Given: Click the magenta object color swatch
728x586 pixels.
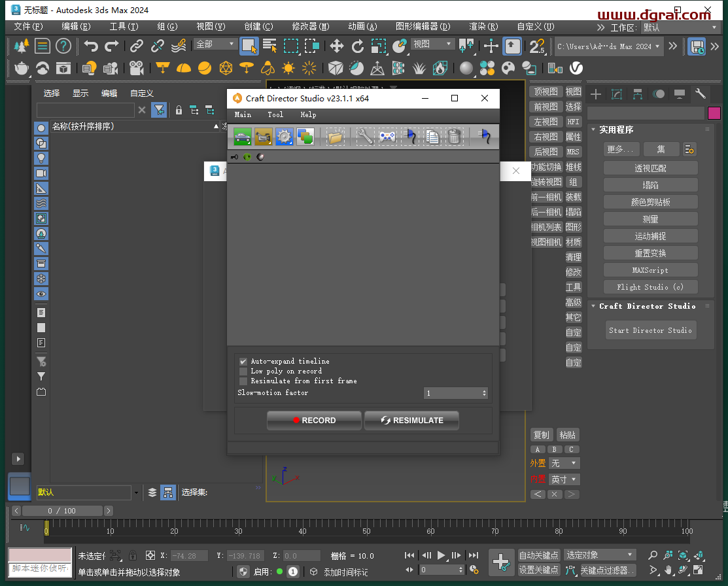Looking at the screenshot, I should 714,113.
